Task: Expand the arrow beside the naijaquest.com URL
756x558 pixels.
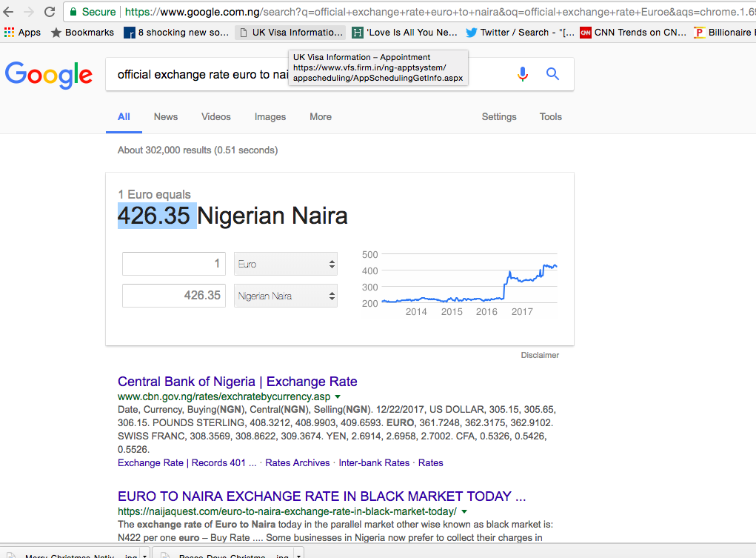Action: pos(464,511)
